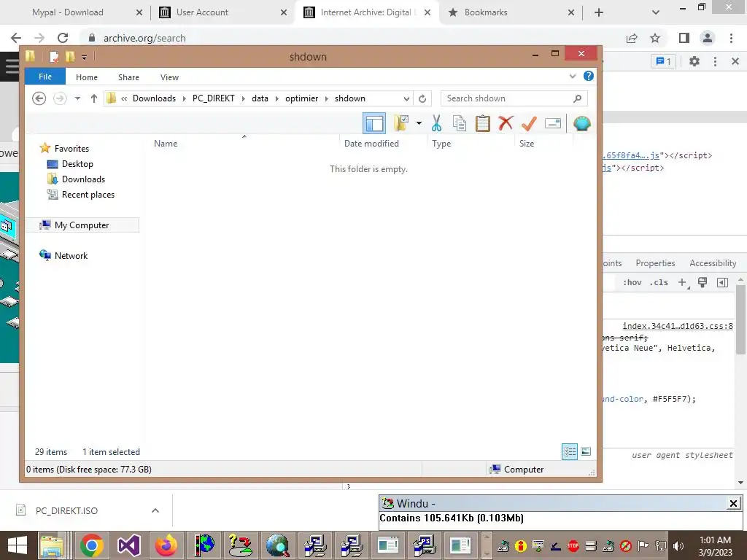
Task: Toggle the .cls classes panel
Action: click(659, 282)
